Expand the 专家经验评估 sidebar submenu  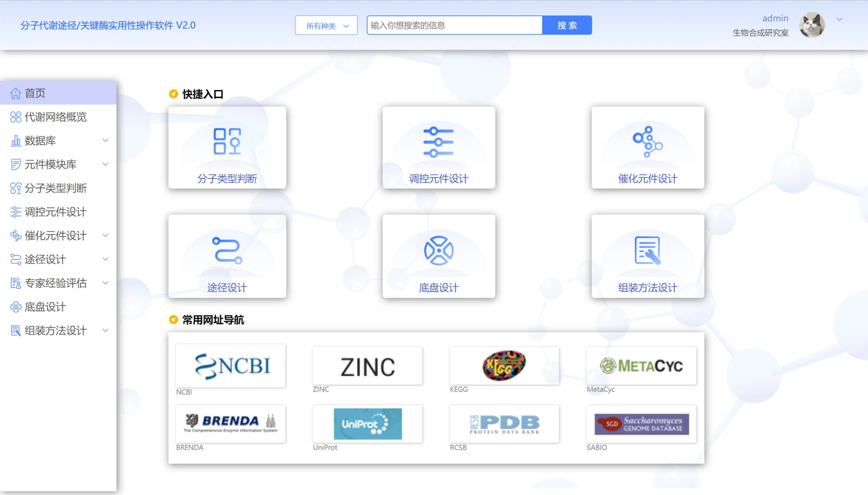tap(106, 283)
